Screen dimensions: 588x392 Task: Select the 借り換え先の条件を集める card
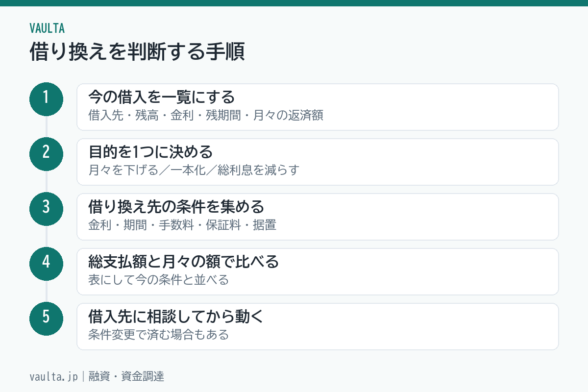coord(318,217)
